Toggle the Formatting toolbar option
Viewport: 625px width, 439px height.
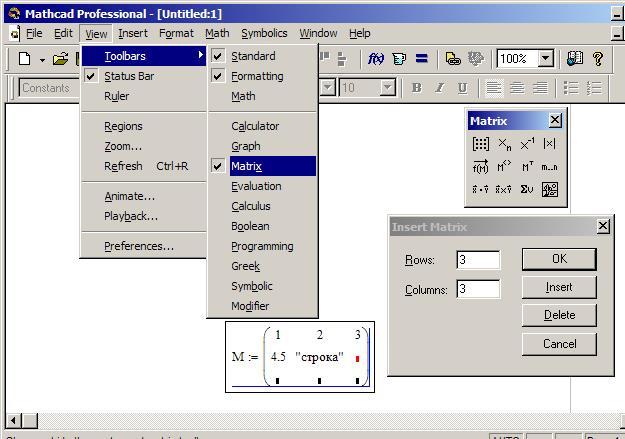pyautogui.click(x=256, y=76)
